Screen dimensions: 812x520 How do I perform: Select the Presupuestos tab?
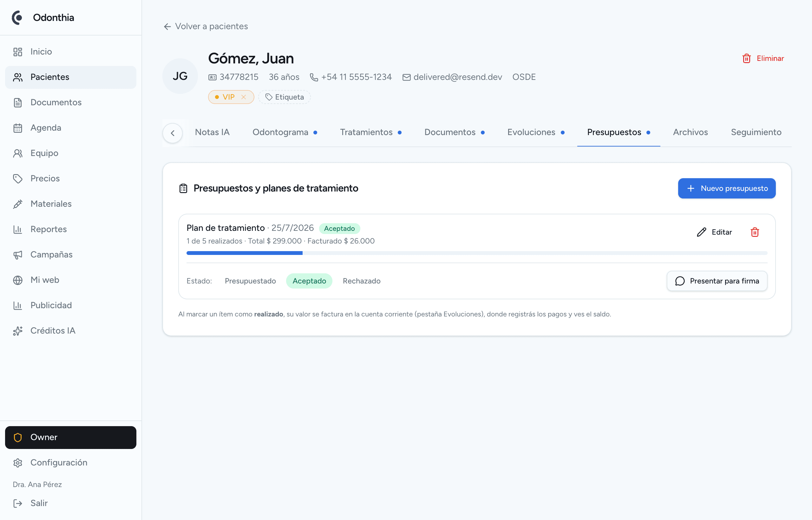619,132
